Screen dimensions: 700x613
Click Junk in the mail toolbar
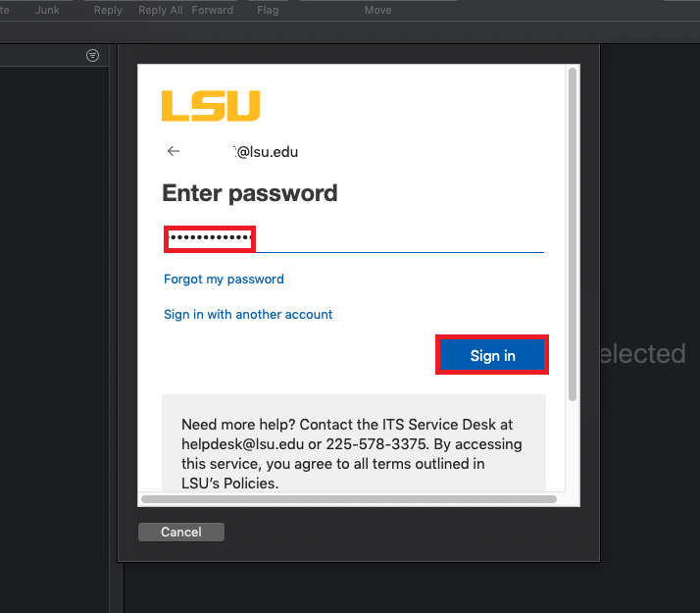coord(47,10)
